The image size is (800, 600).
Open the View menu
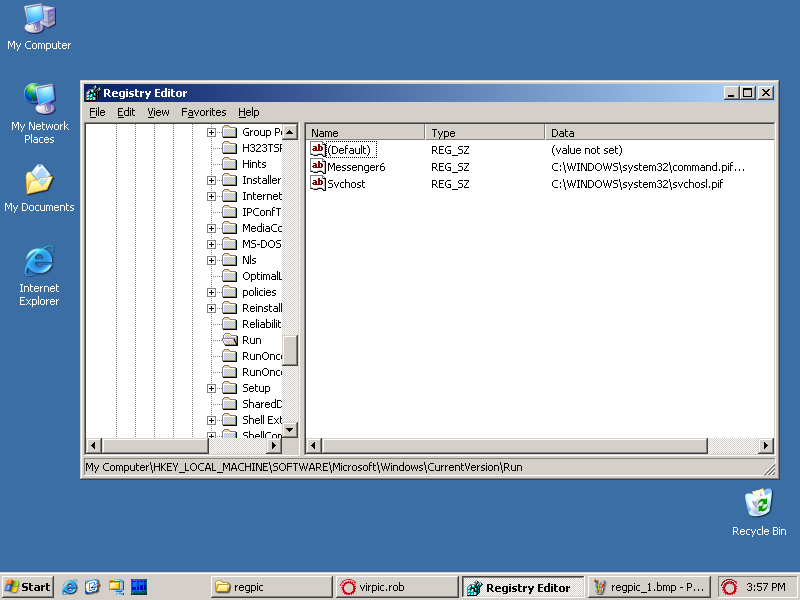click(158, 112)
